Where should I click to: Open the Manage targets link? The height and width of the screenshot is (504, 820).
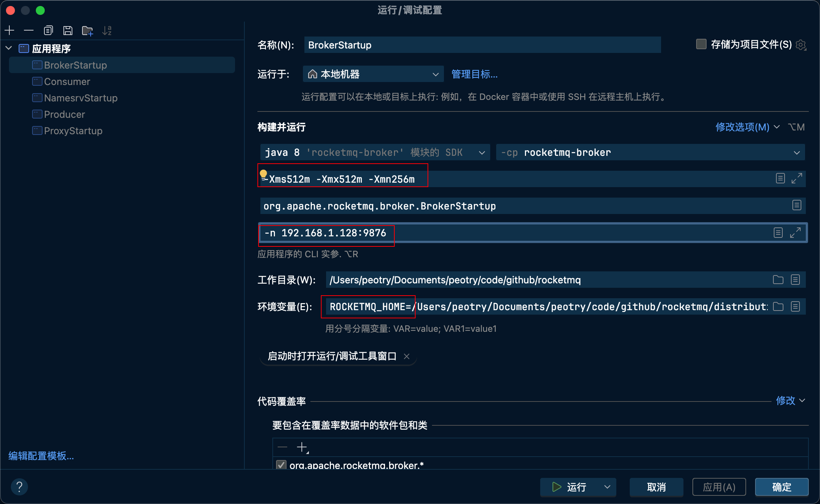tap(475, 74)
